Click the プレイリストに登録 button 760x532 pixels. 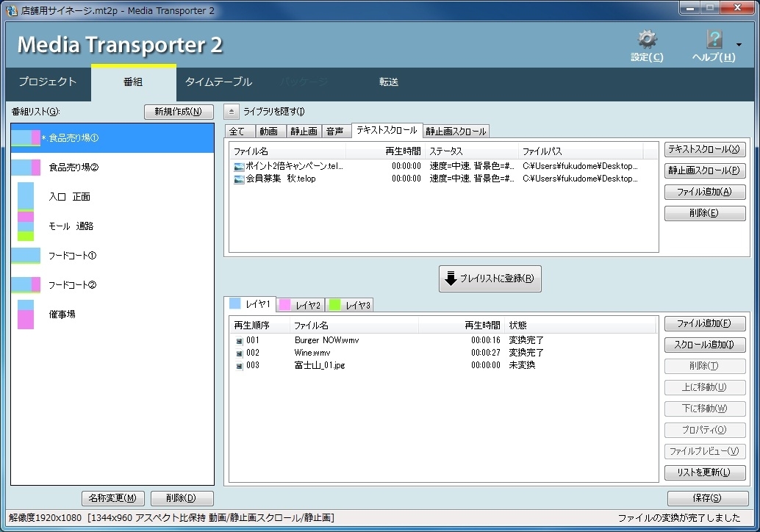[x=490, y=278]
